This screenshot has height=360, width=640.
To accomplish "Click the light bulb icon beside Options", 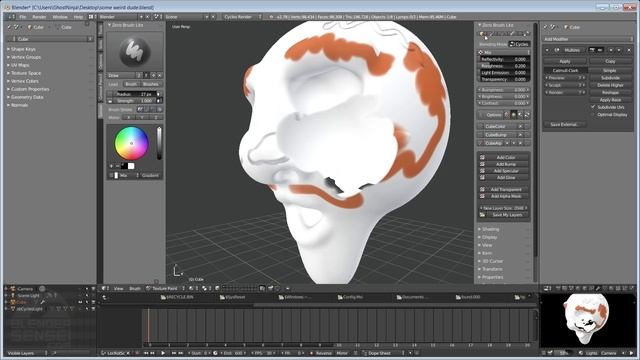I will point(514,115).
